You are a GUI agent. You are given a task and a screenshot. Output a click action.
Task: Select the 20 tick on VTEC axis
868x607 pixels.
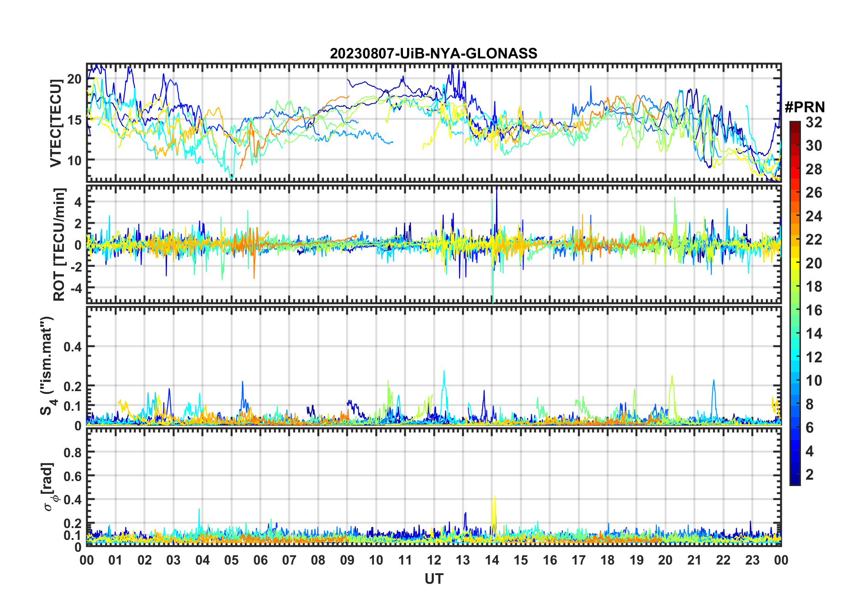pyautogui.click(x=74, y=79)
